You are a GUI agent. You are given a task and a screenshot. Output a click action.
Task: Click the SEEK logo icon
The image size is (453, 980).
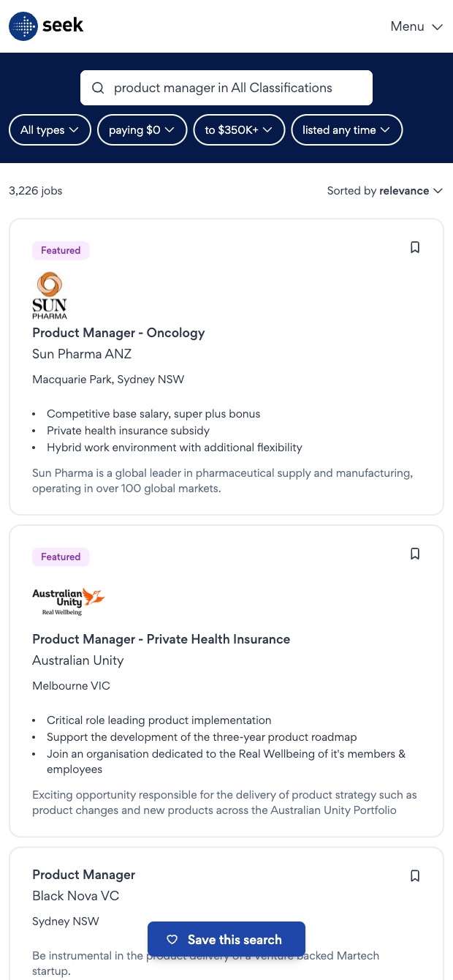click(23, 26)
